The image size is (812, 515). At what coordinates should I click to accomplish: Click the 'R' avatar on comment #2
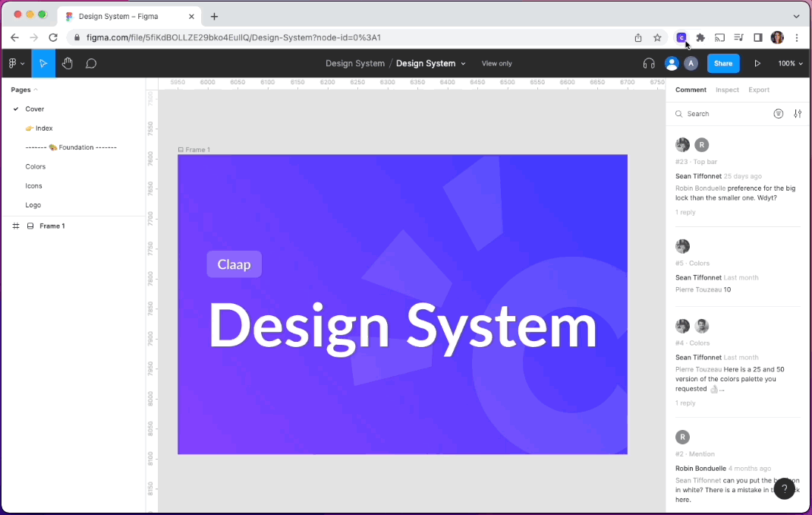click(682, 438)
